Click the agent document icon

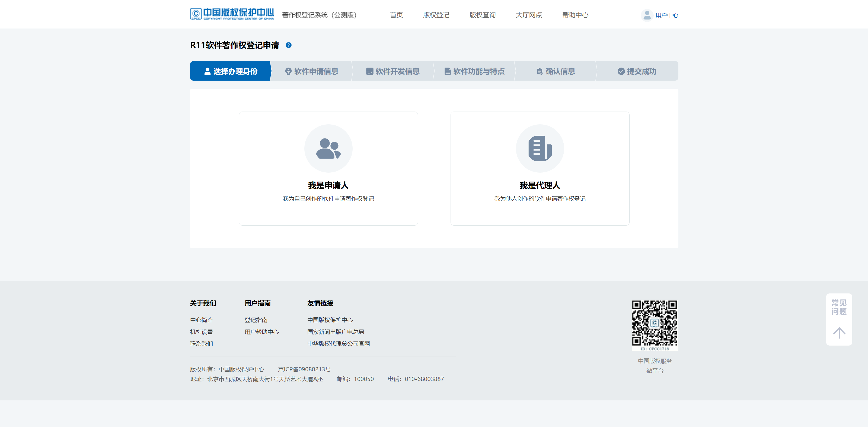[540, 148]
